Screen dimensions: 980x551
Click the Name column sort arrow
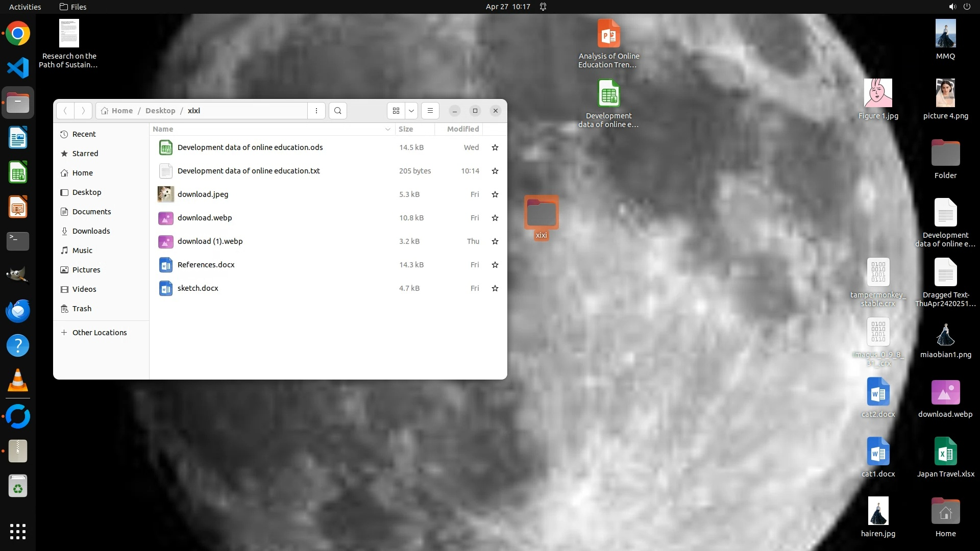[387, 129]
